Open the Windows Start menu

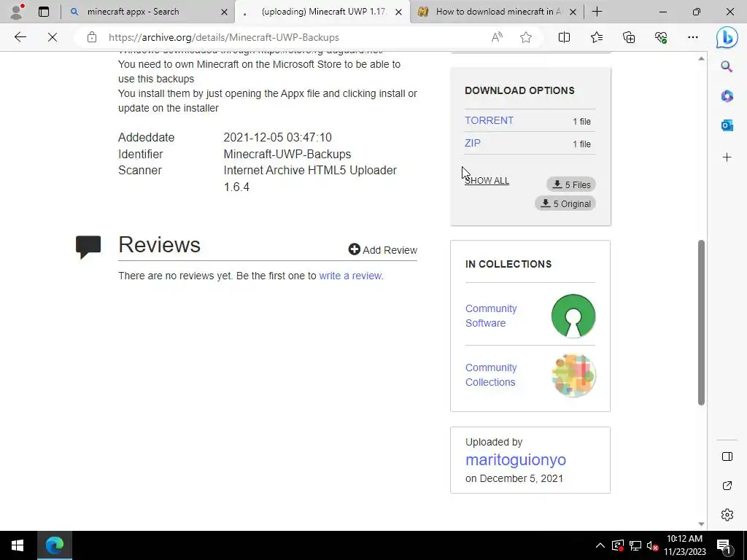point(18,545)
